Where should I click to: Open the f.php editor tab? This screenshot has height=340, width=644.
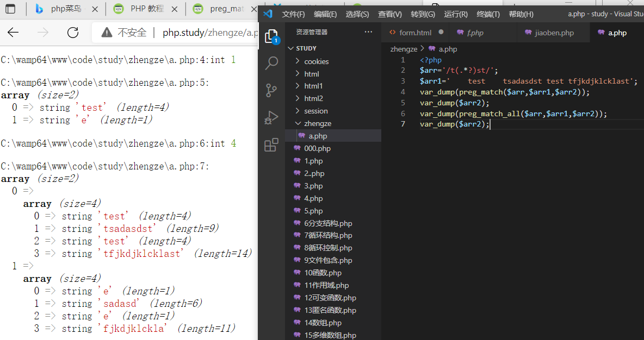tap(475, 33)
